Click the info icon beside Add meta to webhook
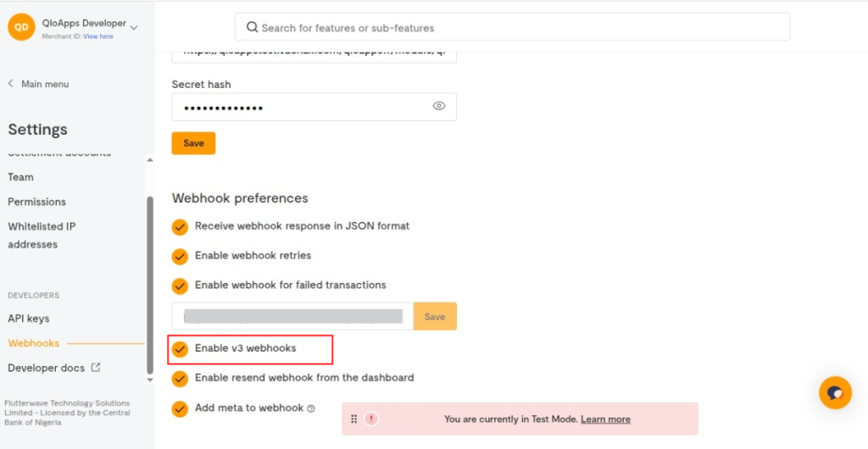This screenshot has width=868, height=449. 311,408
